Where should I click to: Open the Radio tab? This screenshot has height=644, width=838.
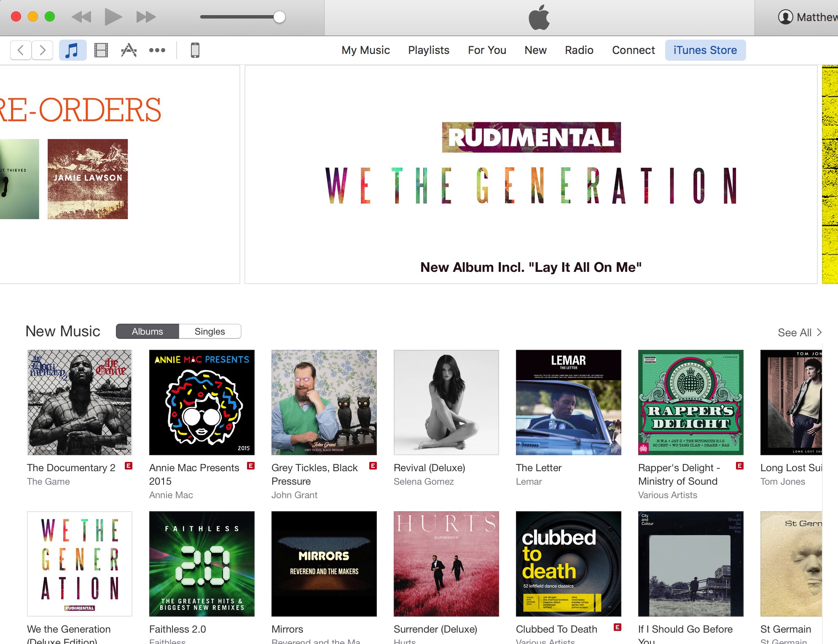[579, 50]
